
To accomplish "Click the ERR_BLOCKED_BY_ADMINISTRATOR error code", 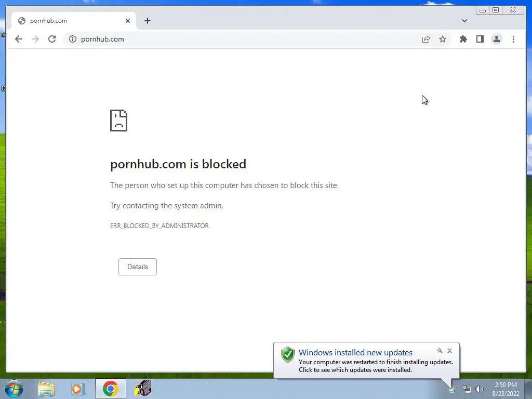I will point(159,226).
